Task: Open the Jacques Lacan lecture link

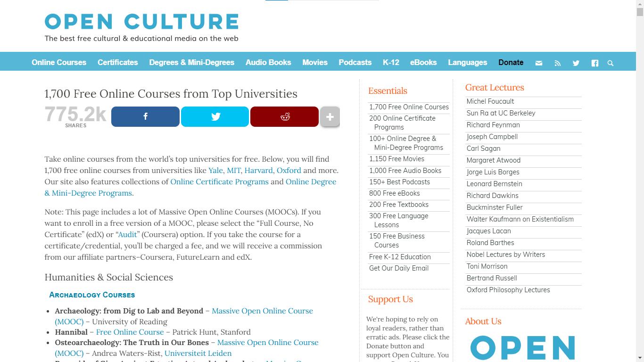Action: tap(488, 231)
